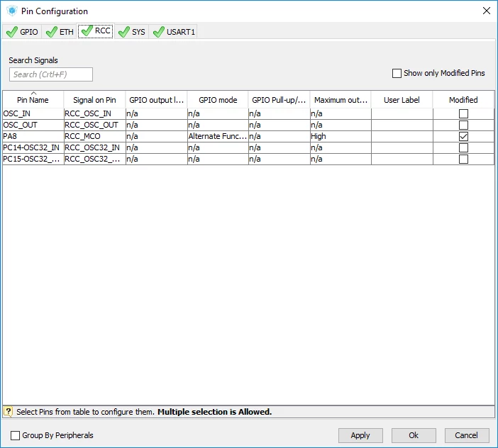Select the PC15-OSC32 pin name cell
This screenshot has width=498, height=448.
coord(33,159)
